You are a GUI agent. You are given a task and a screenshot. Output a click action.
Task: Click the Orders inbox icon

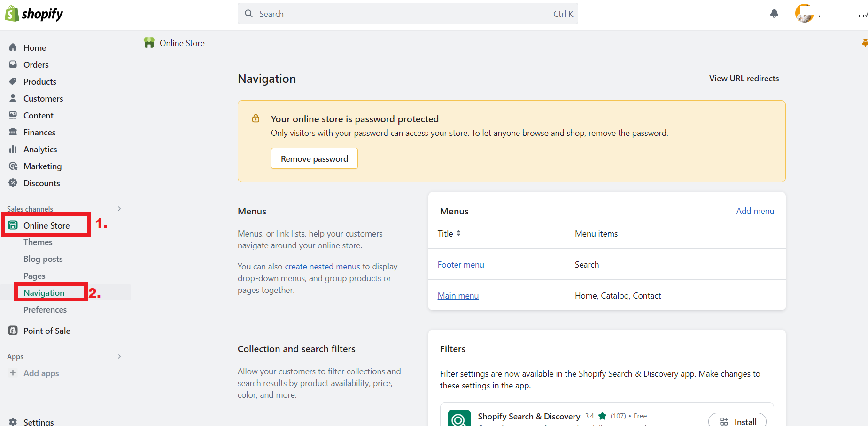pos(13,64)
